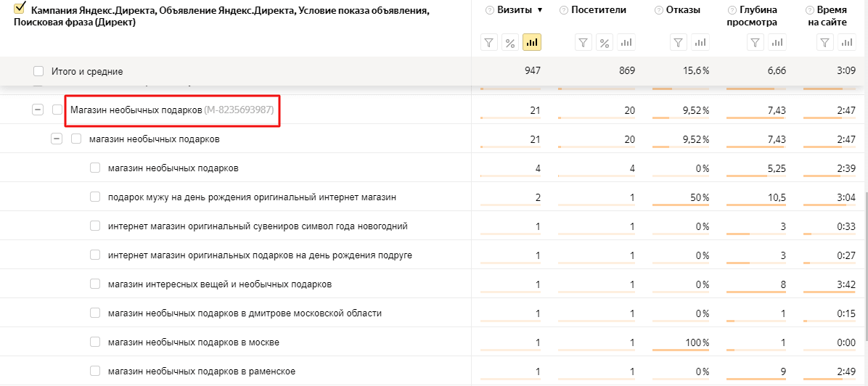The width and height of the screenshot is (868, 386).
Task: Toggle the highlighted chart icon under Визиты
Action: (532, 42)
